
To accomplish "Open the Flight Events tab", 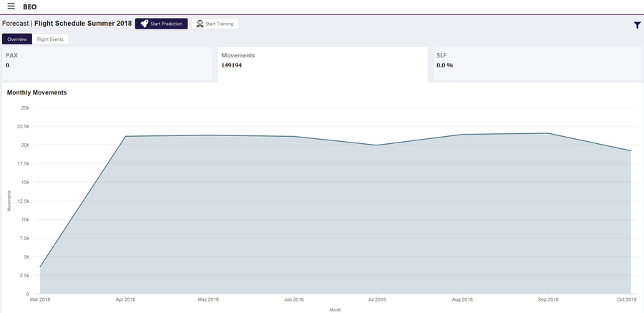I will [x=50, y=39].
